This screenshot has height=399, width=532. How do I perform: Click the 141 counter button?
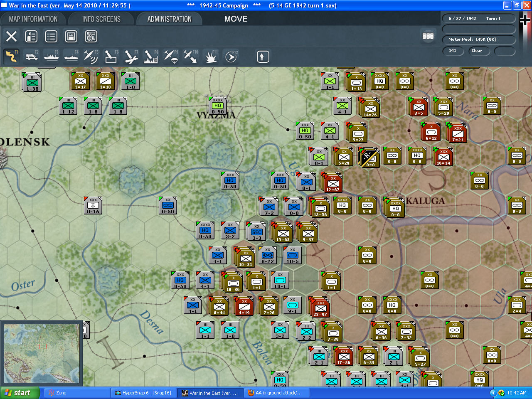(x=453, y=51)
